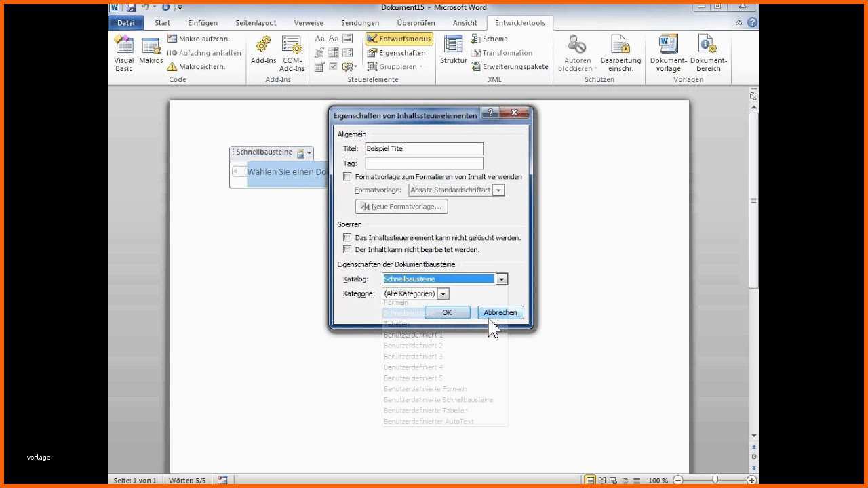Open Makrosicherh. security settings

pyautogui.click(x=196, y=66)
